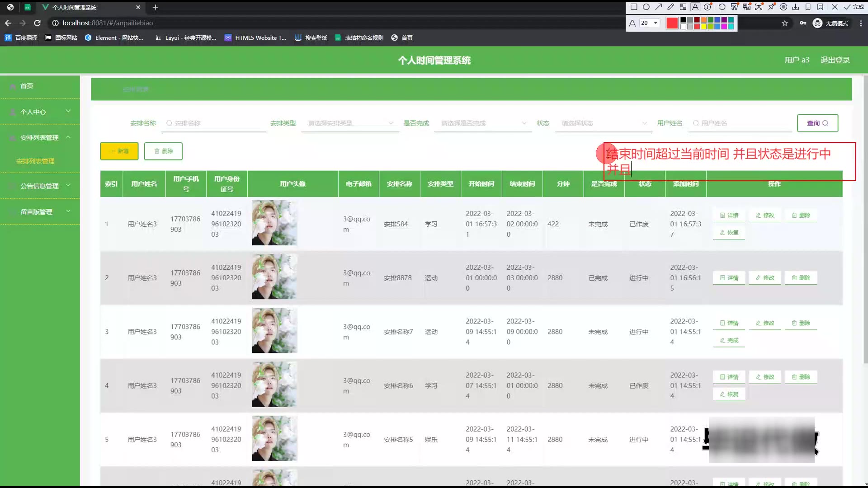Screen dimensions: 868x488
Task: Open the 是否完成 select dropdown
Action: (x=483, y=123)
